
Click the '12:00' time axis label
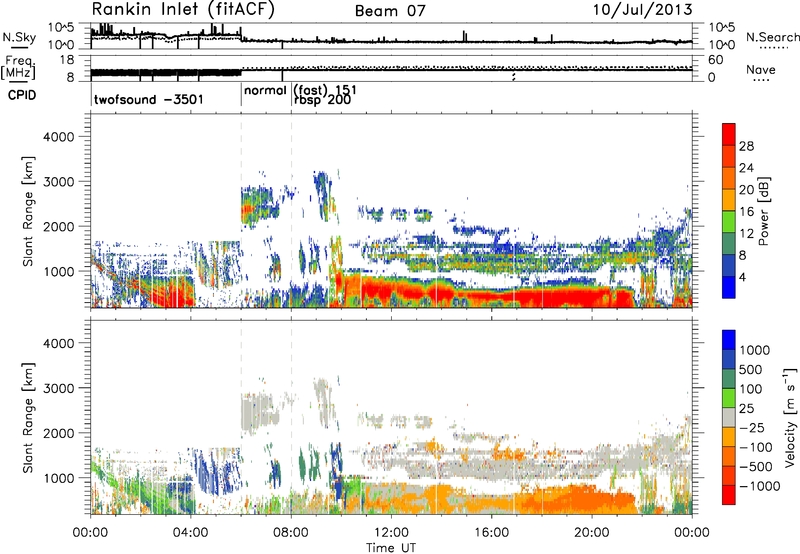[x=391, y=533]
